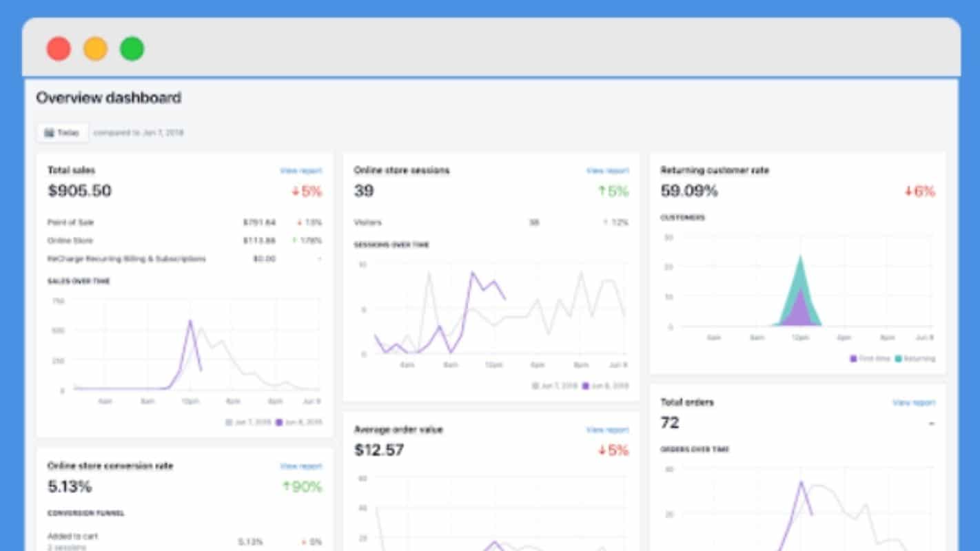This screenshot has height=551, width=980.
Task: Select the Visitors row in sessions card
Action: (x=491, y=222)
